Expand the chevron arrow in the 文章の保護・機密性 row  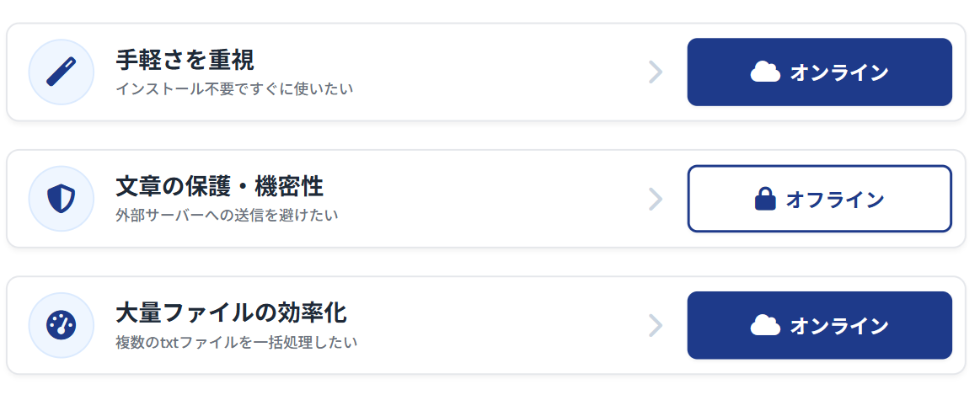656,199
